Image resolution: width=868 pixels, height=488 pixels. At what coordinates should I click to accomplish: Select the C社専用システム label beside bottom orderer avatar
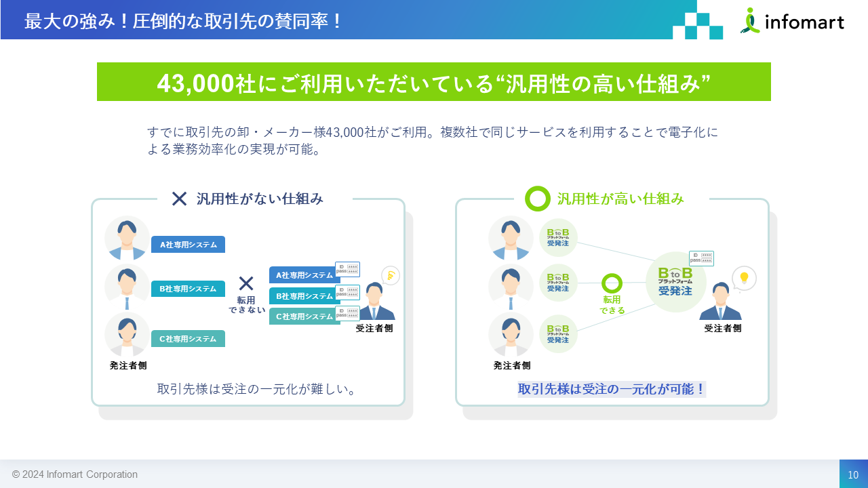coord(188,339)
